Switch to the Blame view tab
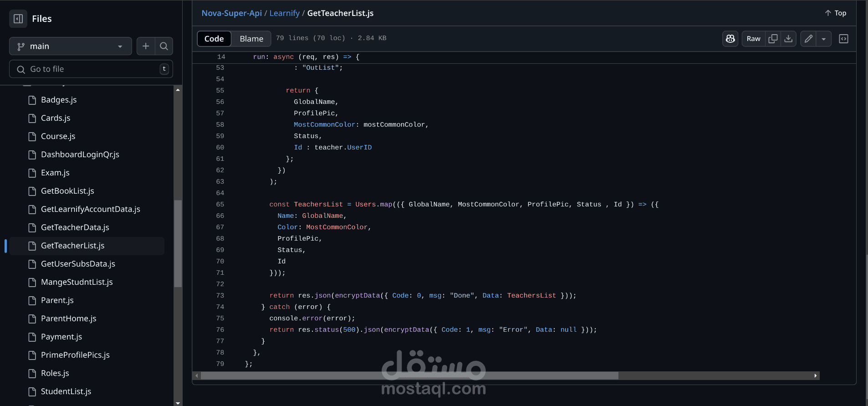Image resolution: width=868 pixels, height=406 pixels. point(251,39)
